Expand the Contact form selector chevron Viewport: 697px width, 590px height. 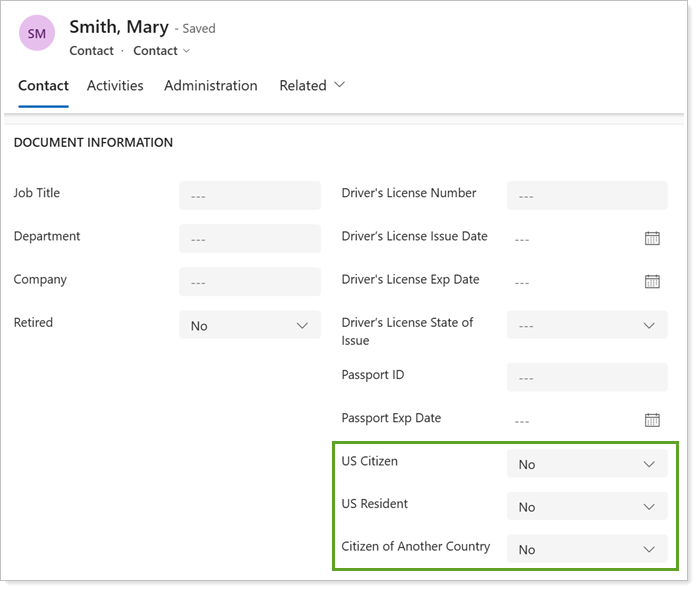[x=186, y=51]
